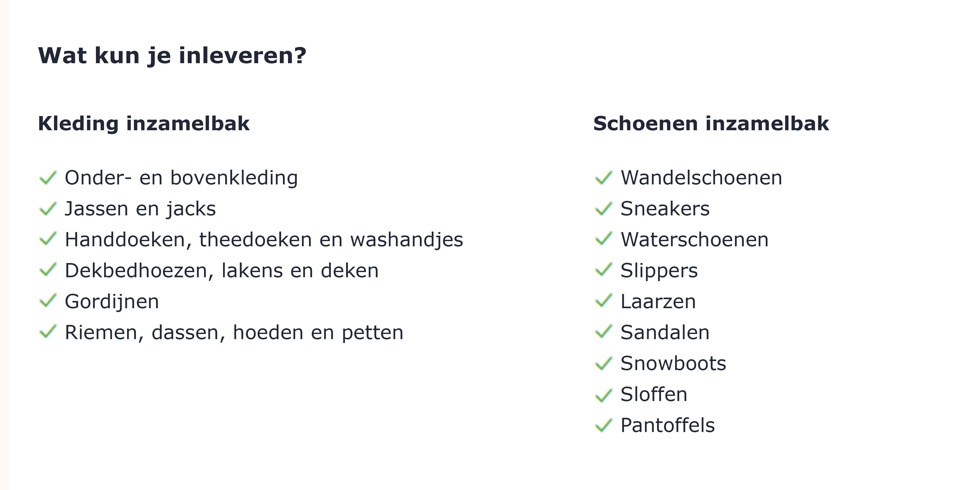Click the Dekbedhoezen, lakens en deken text
980x490 pixels.
(x=222, y=271)
